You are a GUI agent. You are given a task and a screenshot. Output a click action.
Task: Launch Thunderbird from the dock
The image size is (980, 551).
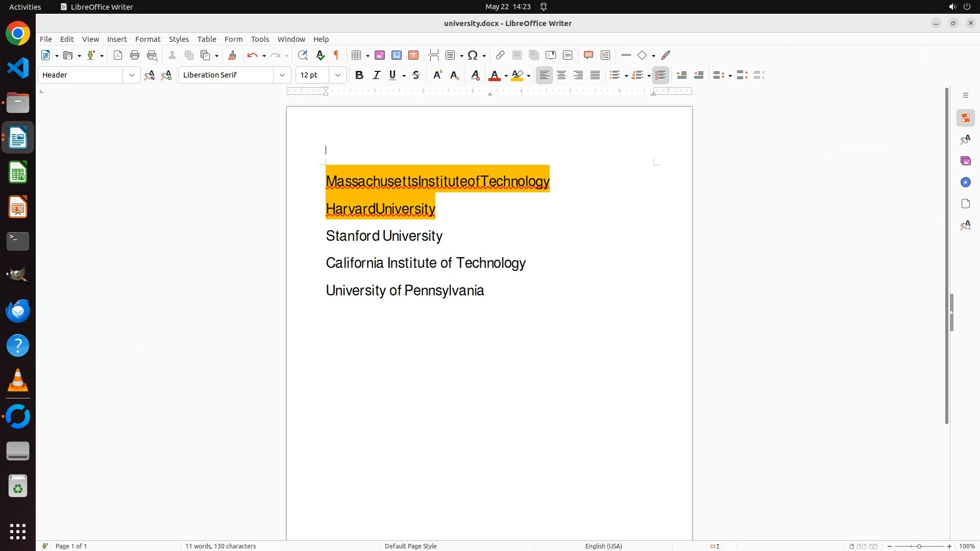coord(18,311)
